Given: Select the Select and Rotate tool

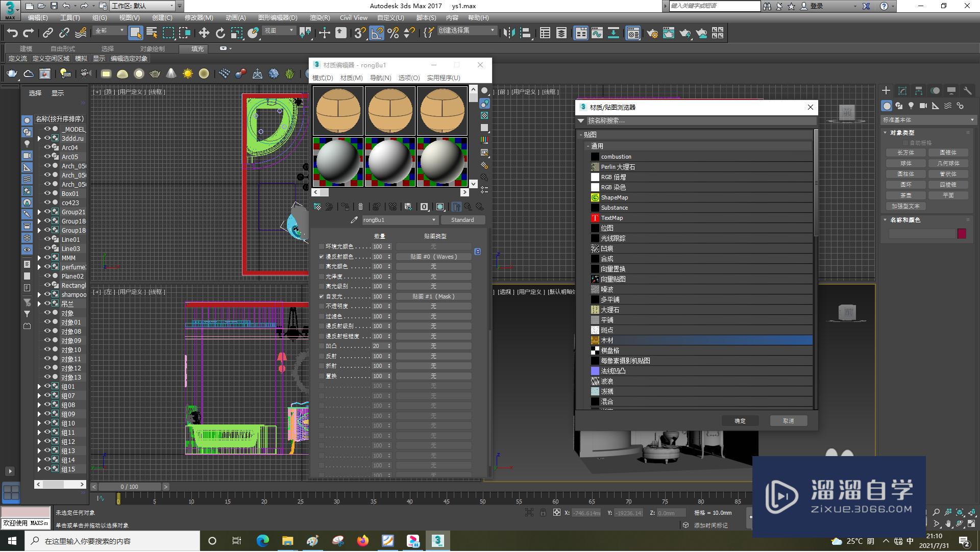Looking at the screenshot, I should click(x=220, y=33).
